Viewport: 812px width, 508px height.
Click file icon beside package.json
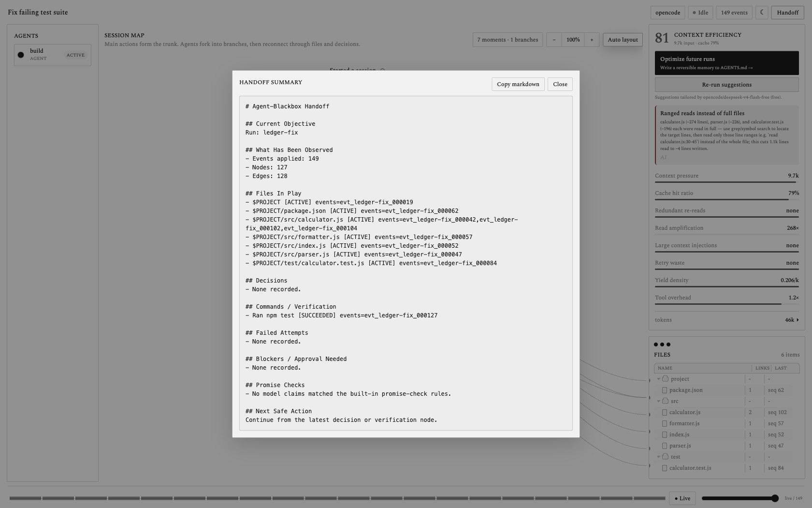665,390
